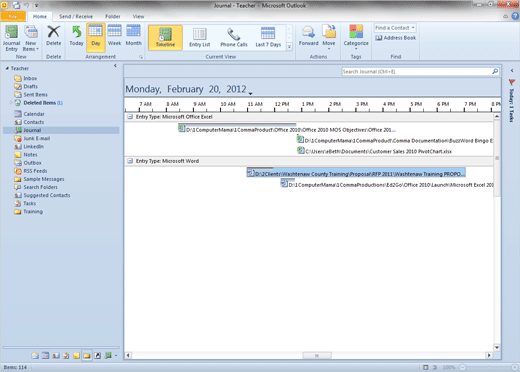The width and height of the screenshot is (520, 372).
Task: Jump to Today in the timeline
Action: click(76, 36)
